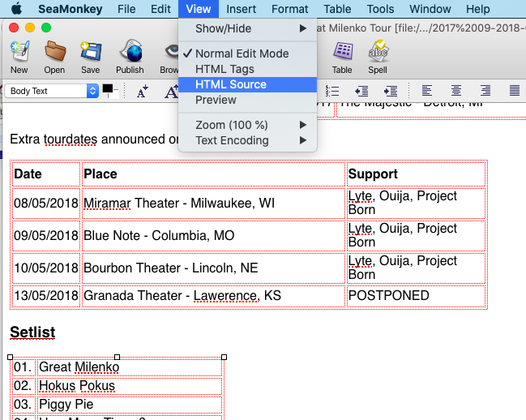Click the Publish globe icon
The image size is (526, 420).
click(x=130, y=52)
